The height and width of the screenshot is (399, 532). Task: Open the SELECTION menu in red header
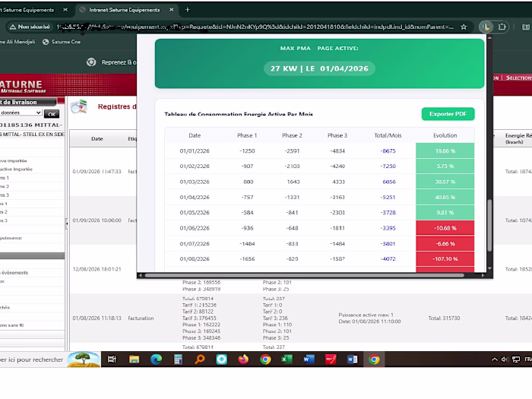click(519, 78)
